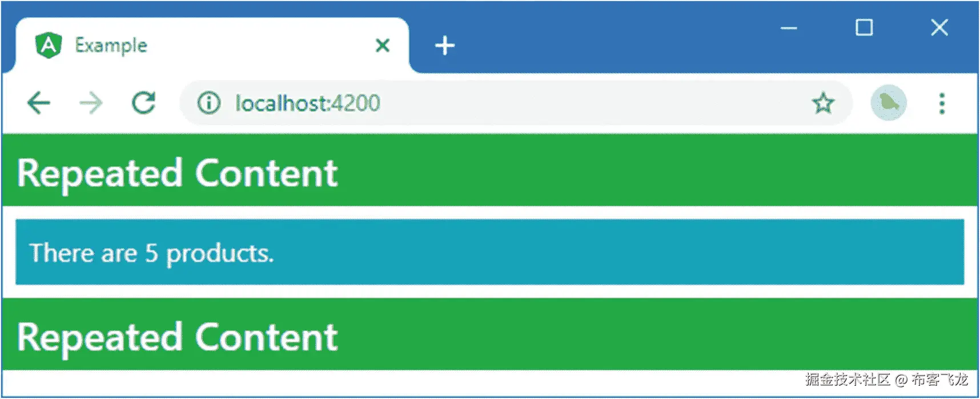Select the Example browser tab
This screenshot has width=980, height=399.
[212, 45]
